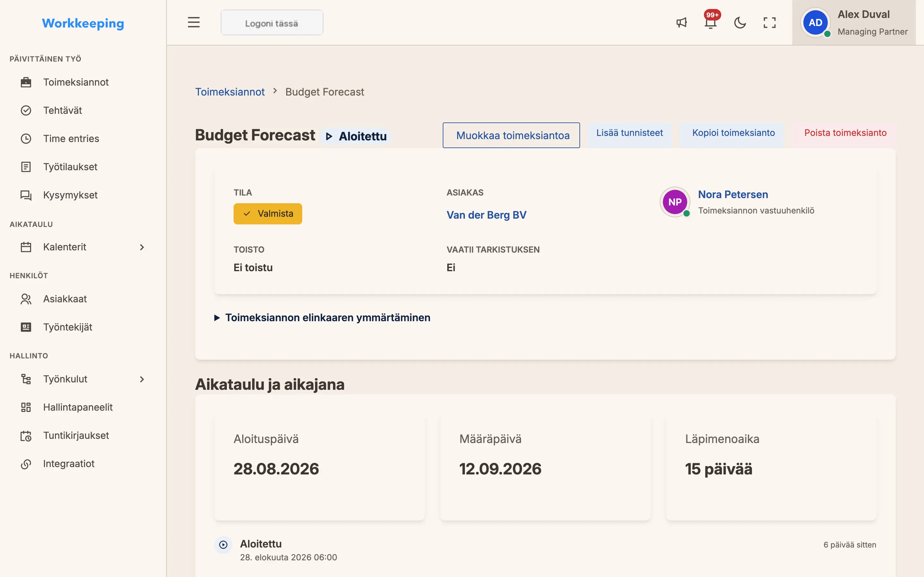
Task: Click the yellow Valmista status button
Action: [x=268, y=214]
